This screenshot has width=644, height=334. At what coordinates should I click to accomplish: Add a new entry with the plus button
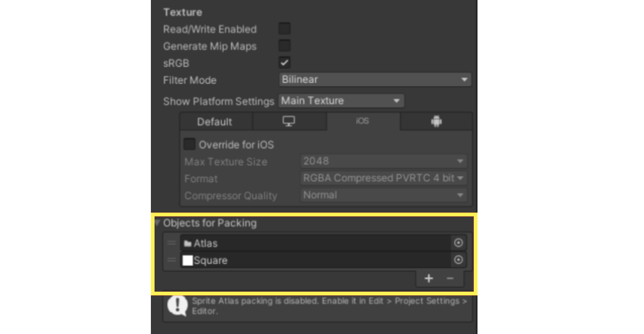428,278
